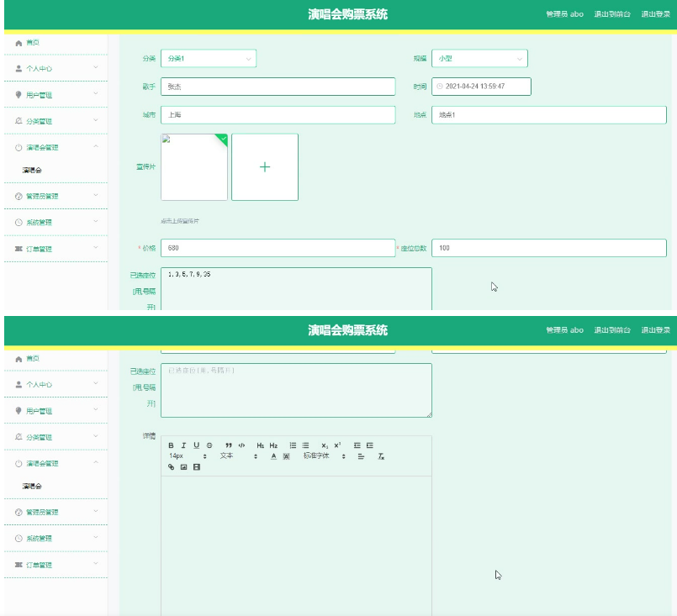Expand 订单管理 in the lower page sidebar
This screenshot has width=677, height=616.
(56, 564)
